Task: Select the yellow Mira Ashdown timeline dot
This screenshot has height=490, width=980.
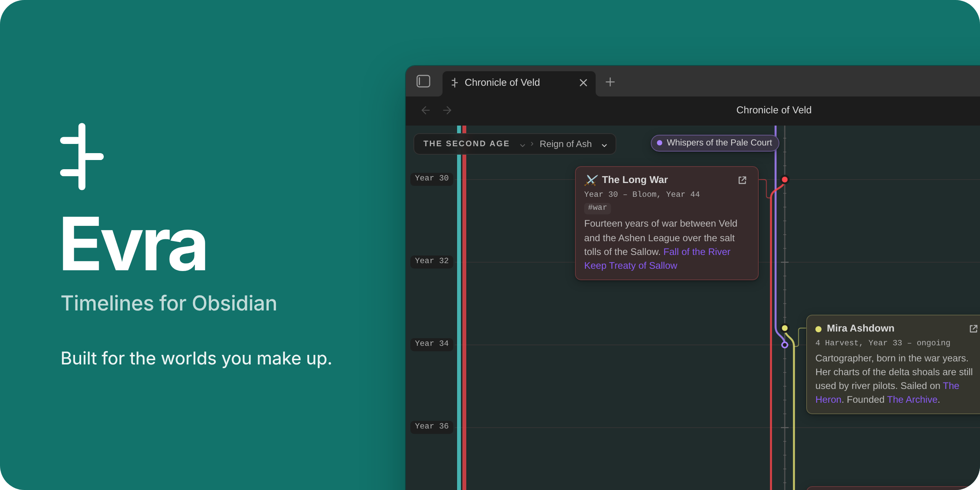Action: click(x=785, y=328)
